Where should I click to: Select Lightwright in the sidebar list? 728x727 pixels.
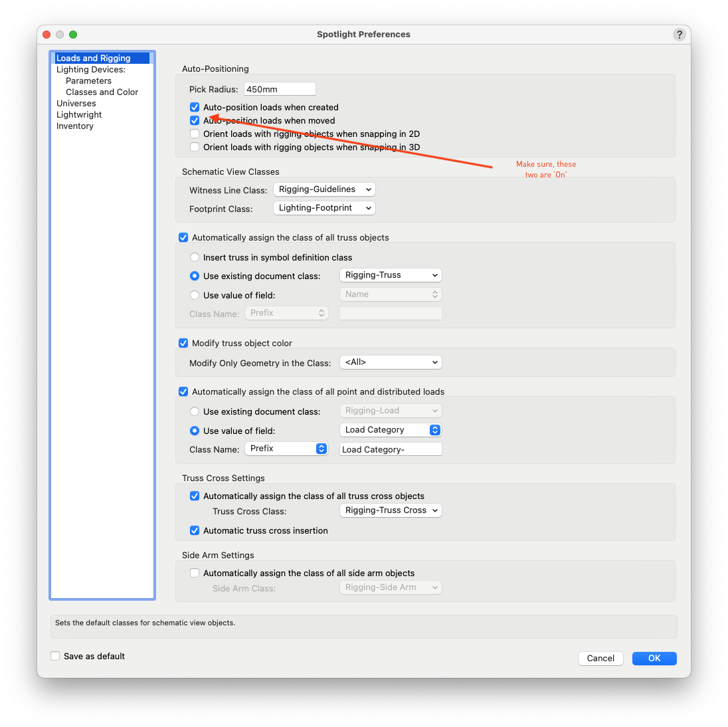click(x=79, y=115)
